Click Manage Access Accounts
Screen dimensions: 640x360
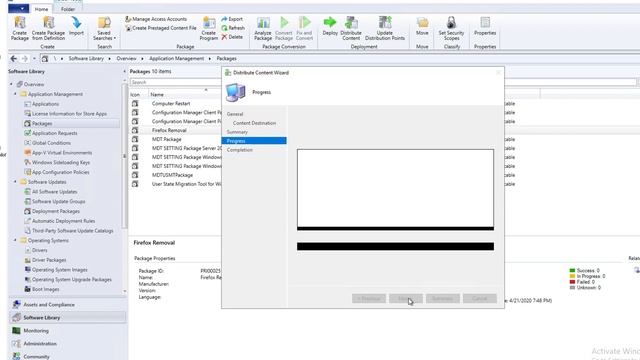(x=156, y=19)
